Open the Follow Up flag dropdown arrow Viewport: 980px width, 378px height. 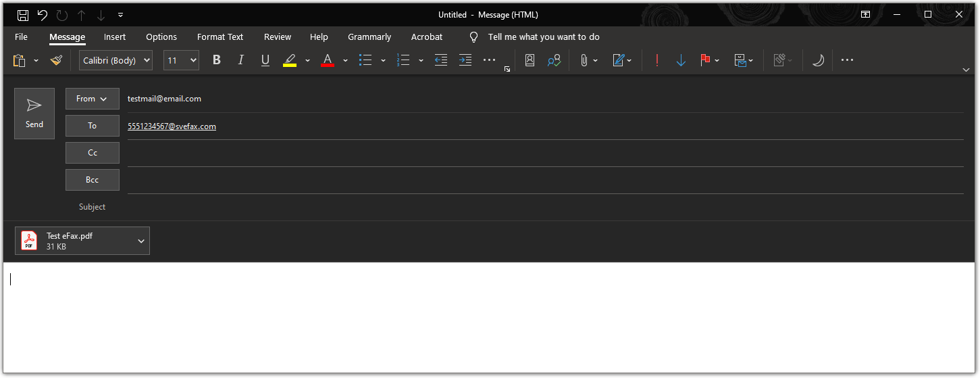tap(717, 60)
